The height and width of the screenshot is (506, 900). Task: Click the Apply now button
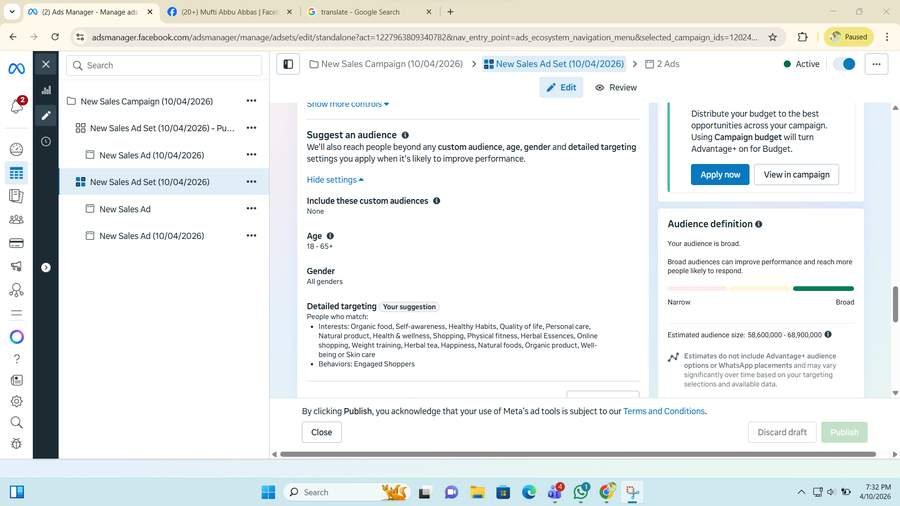tap(720, 174)
